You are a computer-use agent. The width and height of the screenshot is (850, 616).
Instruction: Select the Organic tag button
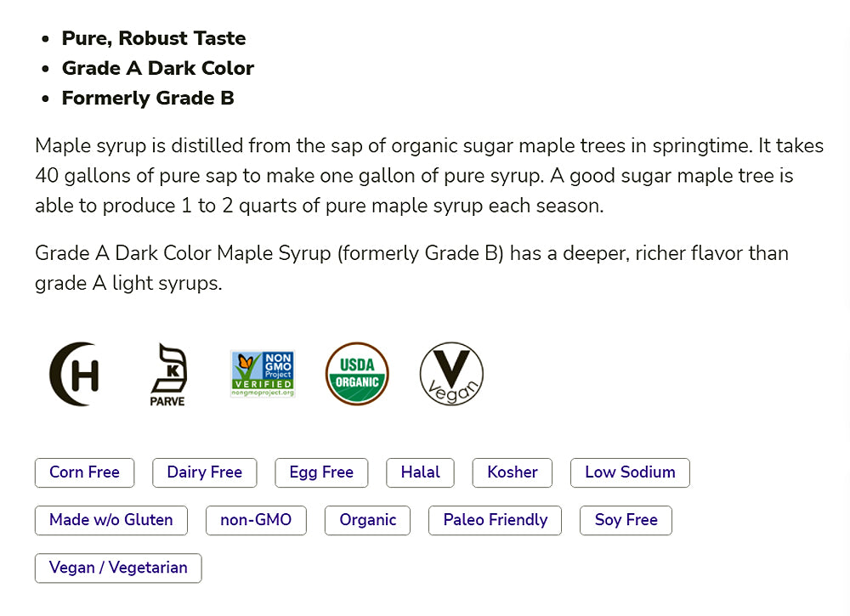[x=367, y=520]
